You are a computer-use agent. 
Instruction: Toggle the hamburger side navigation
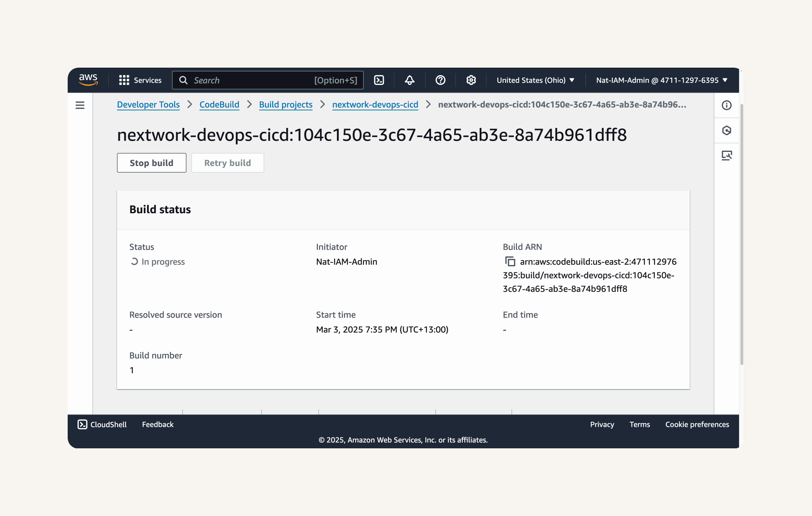(x=80, y=105)
